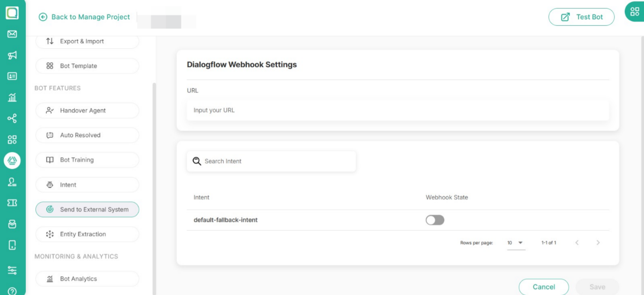This screenshot has width=644, height=295.
Task: Enable webhook for default-fallback-intent
Action: (x=435, y=220)
